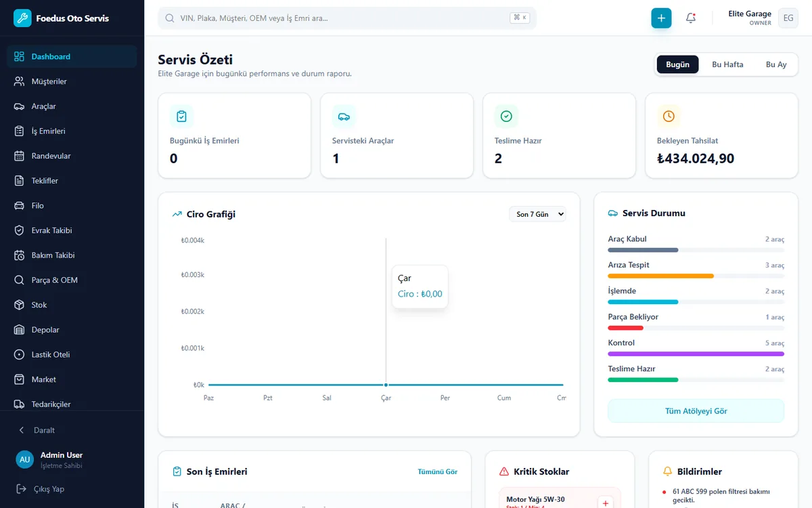Click the Teslime Hazır checkmark icon
Viewport: 812px width, 508px height.
(506, 117)
